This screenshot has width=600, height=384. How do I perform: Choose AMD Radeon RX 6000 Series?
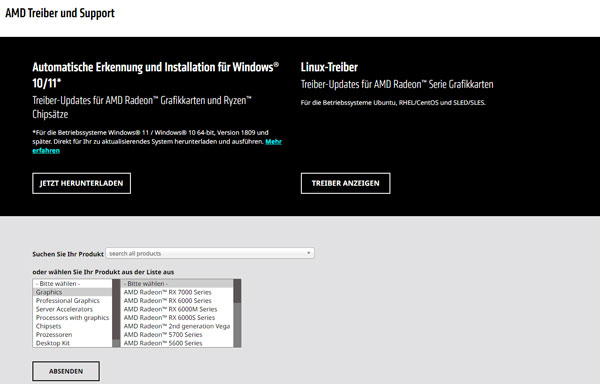coord(177,301)
